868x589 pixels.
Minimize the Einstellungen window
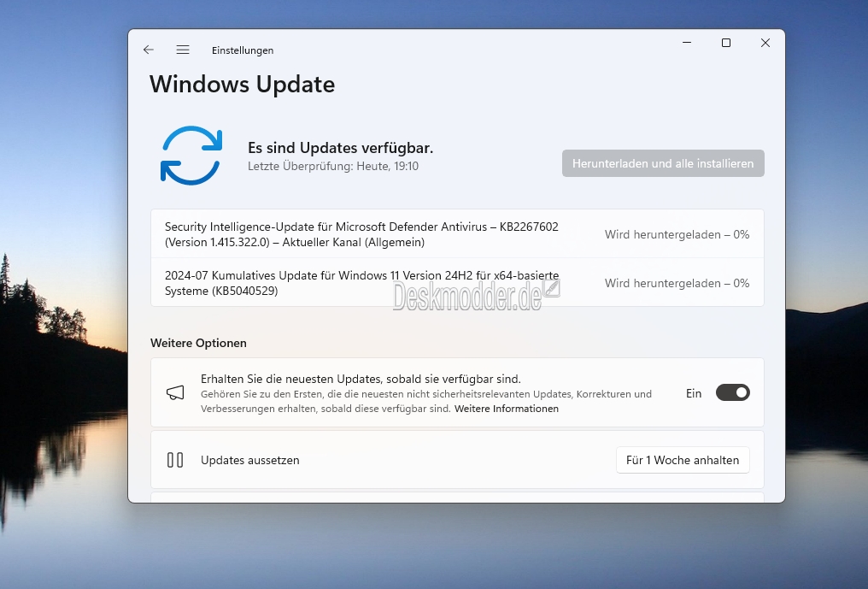[687, 43]
